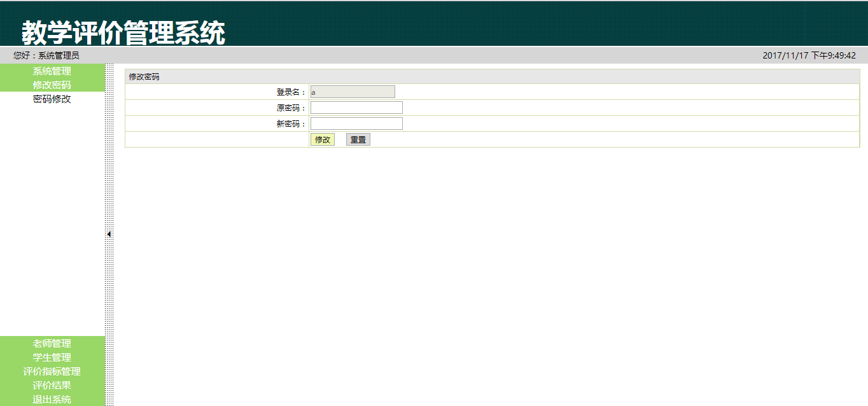Click the 新密码： label
Image resolution: width=868 pixels, height=406 pixels.
292,124
